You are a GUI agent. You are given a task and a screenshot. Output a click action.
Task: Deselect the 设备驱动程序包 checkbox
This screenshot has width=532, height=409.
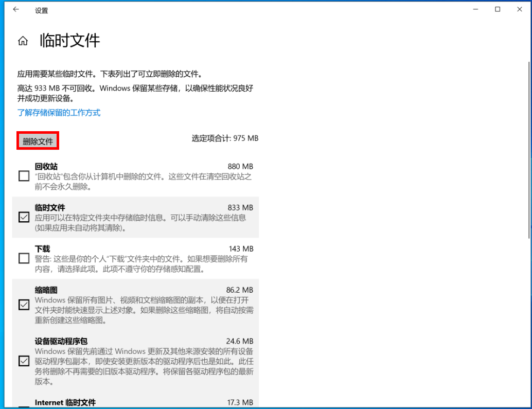click(x=24, y=361)
